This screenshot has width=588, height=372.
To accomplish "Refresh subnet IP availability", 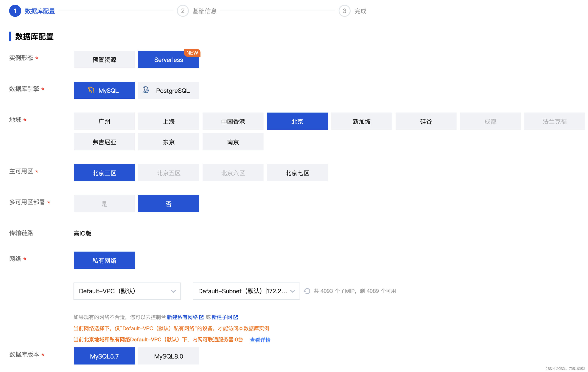I will [307, 291].
